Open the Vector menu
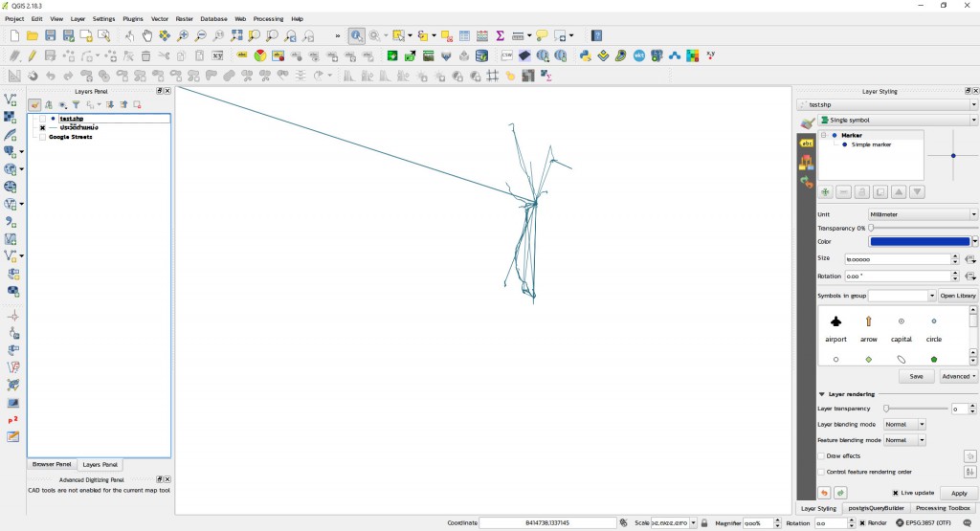This screenshot has height=531, width=980. coord(159,18)
